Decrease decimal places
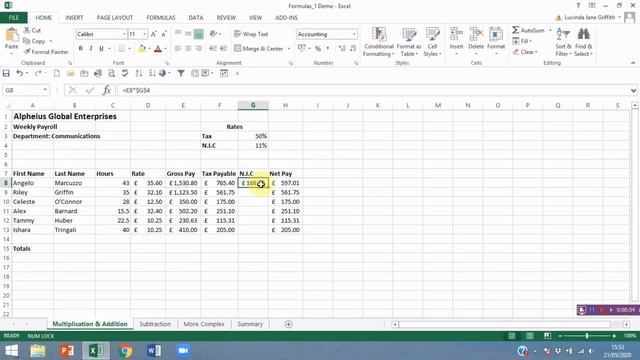 [353, 49]
